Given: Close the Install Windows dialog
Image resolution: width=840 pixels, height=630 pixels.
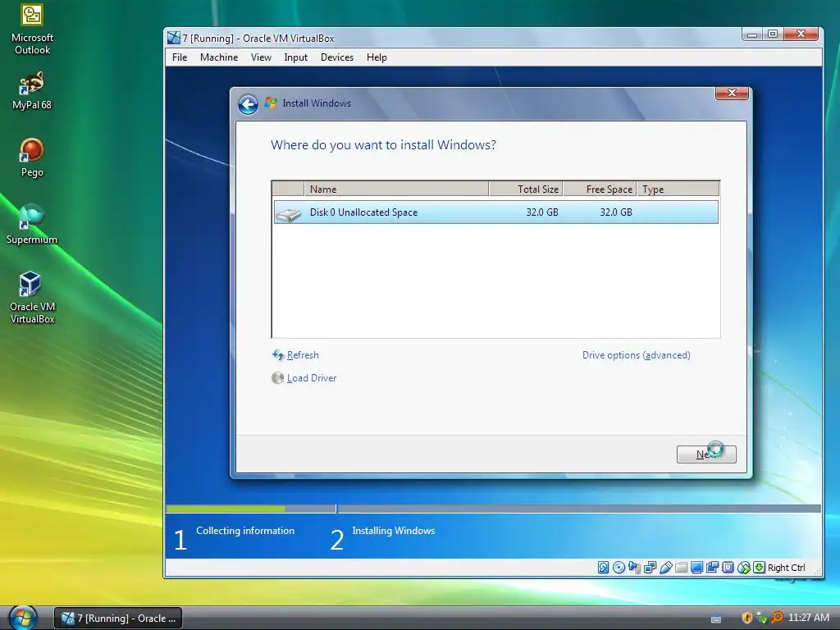Looking at the screenshot, I should (x=732, y=93).
